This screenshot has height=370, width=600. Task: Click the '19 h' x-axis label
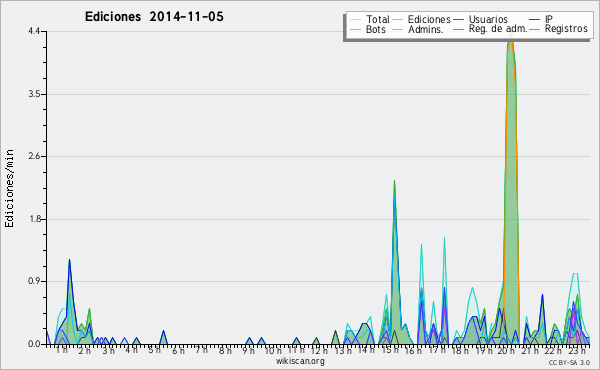tap(484, 350)
